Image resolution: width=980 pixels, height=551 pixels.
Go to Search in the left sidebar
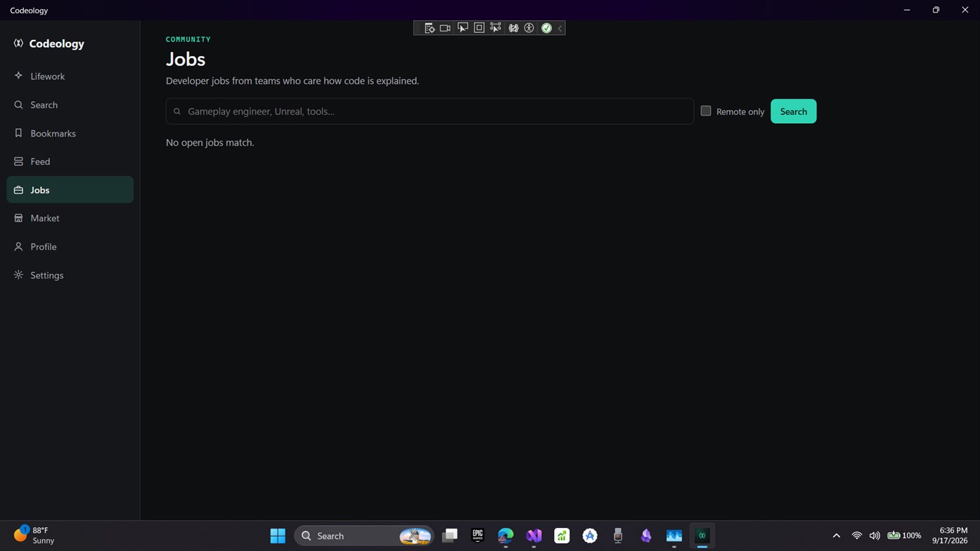click(70, 105)
